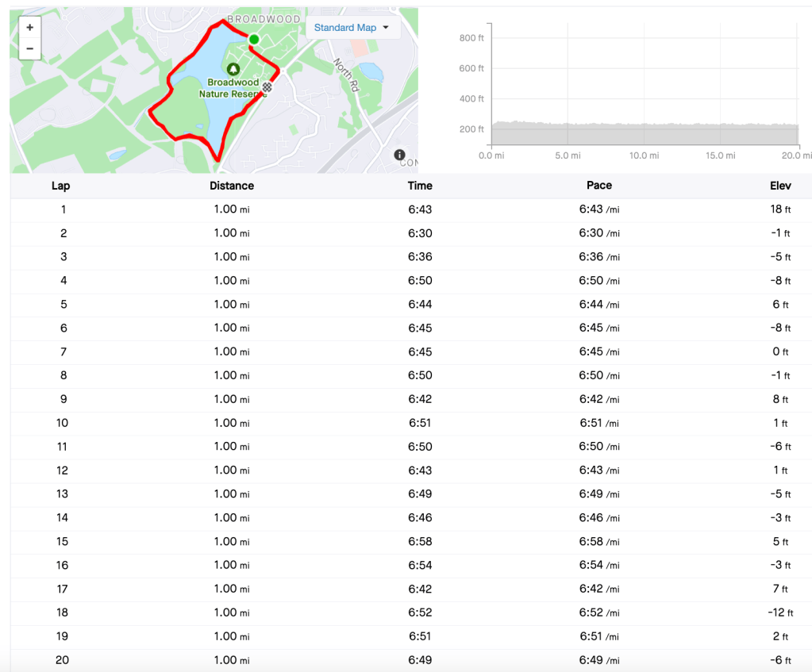Click the Pace column header

[x=599, y=186]
